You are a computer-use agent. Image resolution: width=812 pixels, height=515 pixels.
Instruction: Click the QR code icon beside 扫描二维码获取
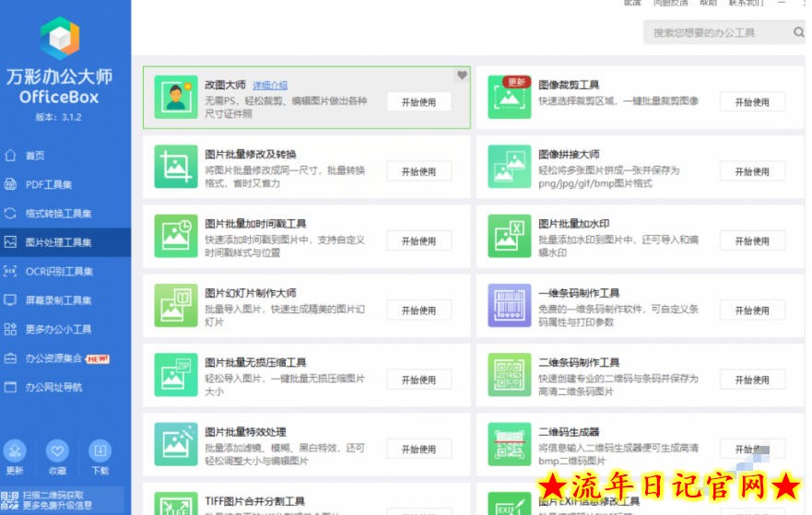(10, 500)
